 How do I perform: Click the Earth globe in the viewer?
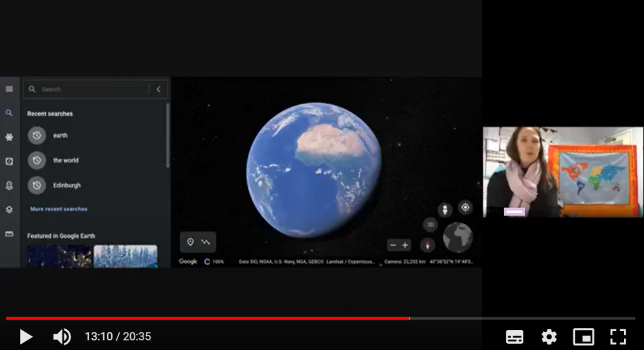coord(314,170)
